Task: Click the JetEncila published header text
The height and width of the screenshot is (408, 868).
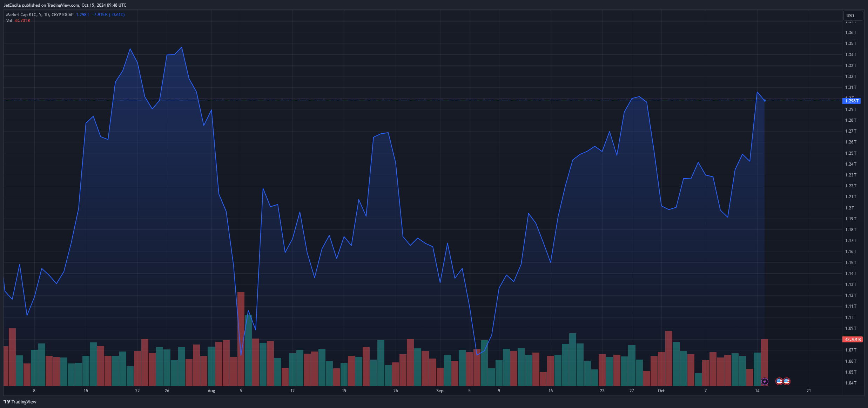Action: (65, 5)
